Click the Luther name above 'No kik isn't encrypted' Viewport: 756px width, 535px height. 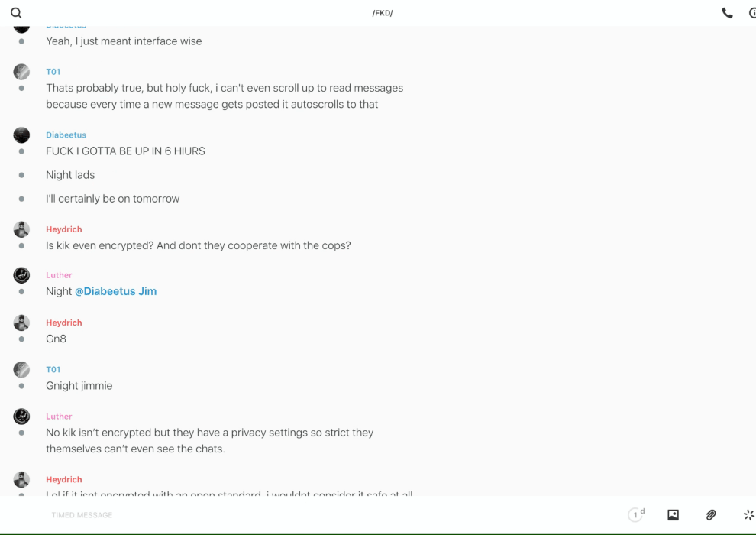[x=59, y=417]
